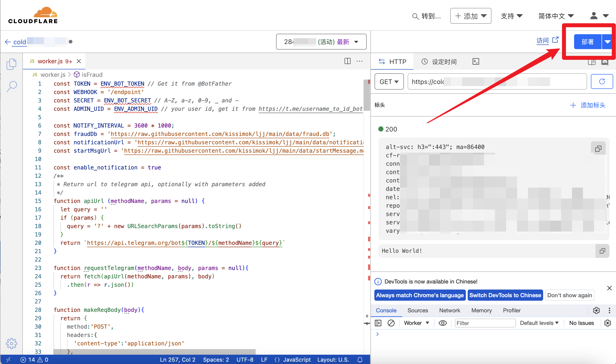Open the Worker context dropdown
The image size is (616, 364).
point(416,323)
